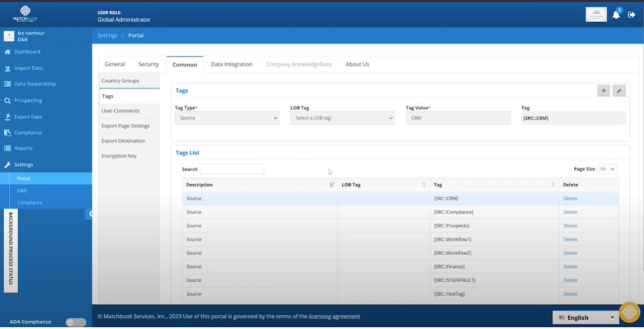
Task: Click the Import Data icon
Action: 8,68
